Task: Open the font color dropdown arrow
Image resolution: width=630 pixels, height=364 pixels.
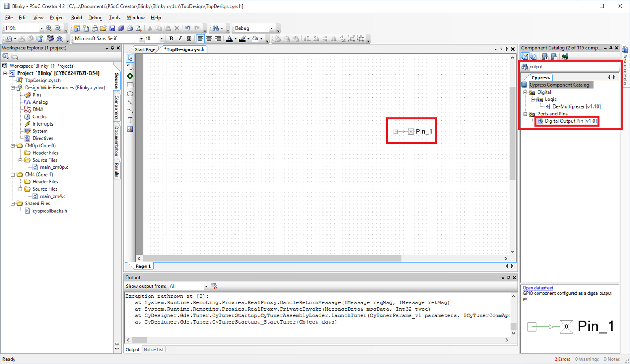Action: pyautogui.click(x=236, y=39)
